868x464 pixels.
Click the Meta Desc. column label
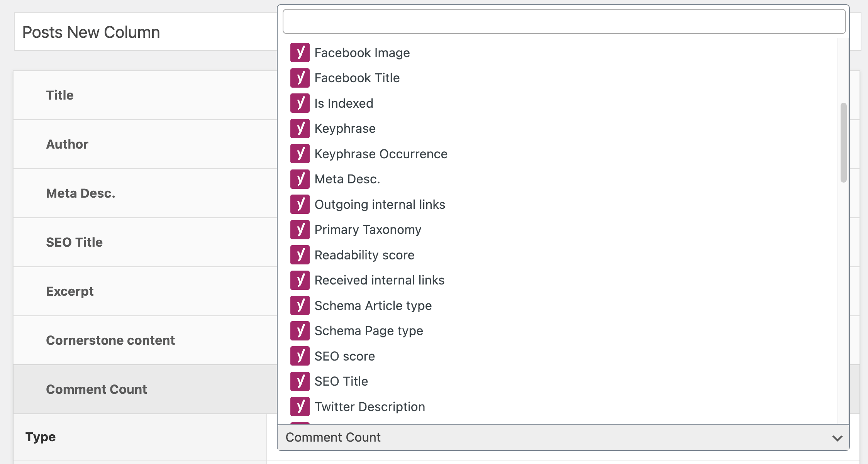click(x=80, y=193)
